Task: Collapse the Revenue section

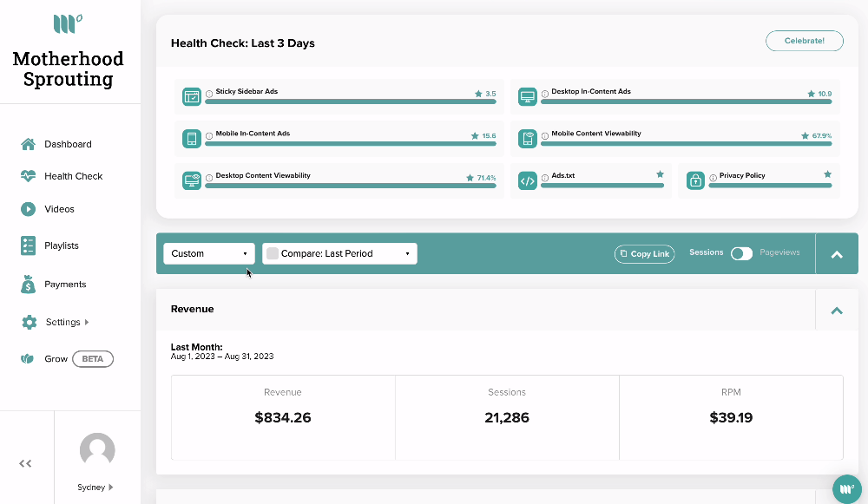Action: (837, 310)
